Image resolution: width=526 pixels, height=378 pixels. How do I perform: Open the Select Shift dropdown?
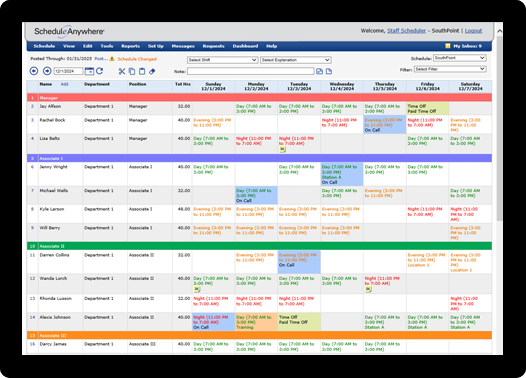(222, 60)
